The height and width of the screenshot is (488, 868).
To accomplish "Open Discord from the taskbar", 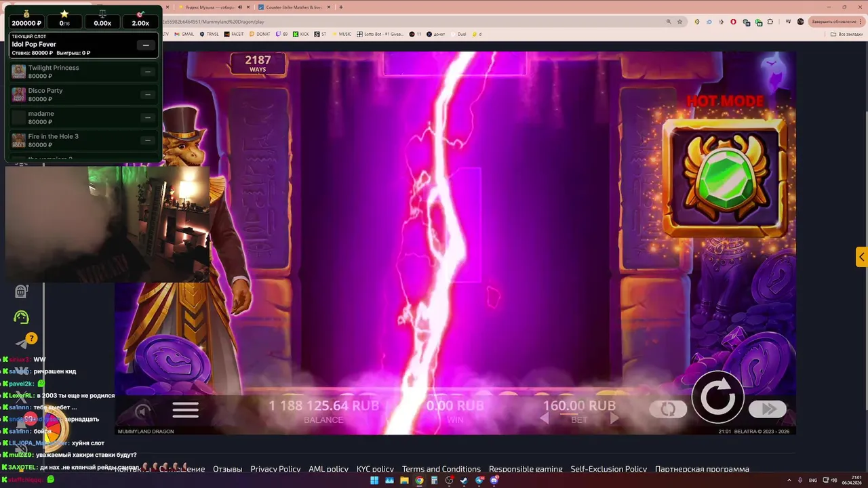I will [x=494, y=480].
